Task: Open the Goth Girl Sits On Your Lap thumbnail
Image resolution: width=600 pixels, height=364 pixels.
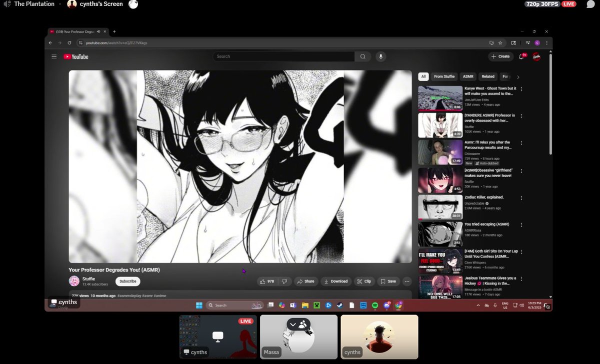Action: click(x=440, y=261)
